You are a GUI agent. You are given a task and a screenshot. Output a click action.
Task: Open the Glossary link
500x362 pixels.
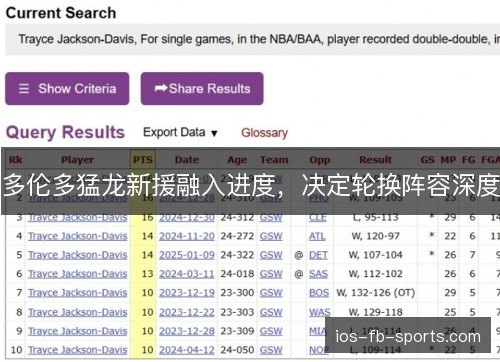click(x=264, y=133)
